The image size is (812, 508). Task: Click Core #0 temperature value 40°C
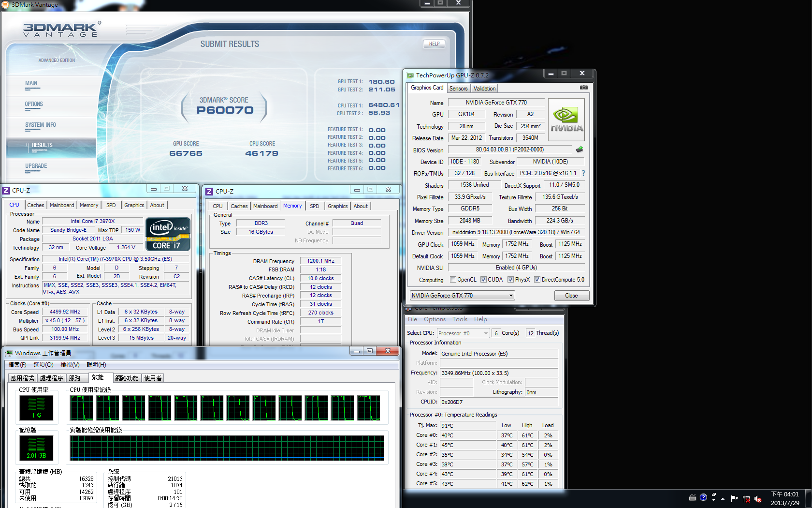pyautogui.click(x=468, y=435)
